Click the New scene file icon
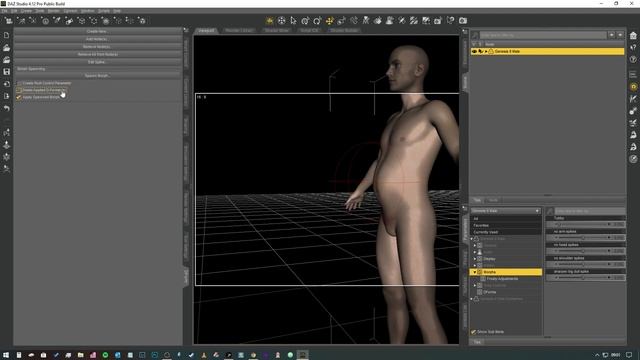Viewport: 640px width, 360px height. [x=7, y=36]
